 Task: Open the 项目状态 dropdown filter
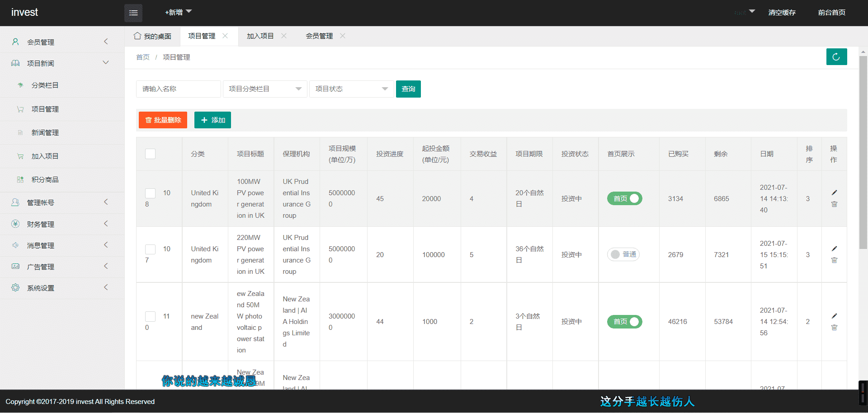(351, 89)
